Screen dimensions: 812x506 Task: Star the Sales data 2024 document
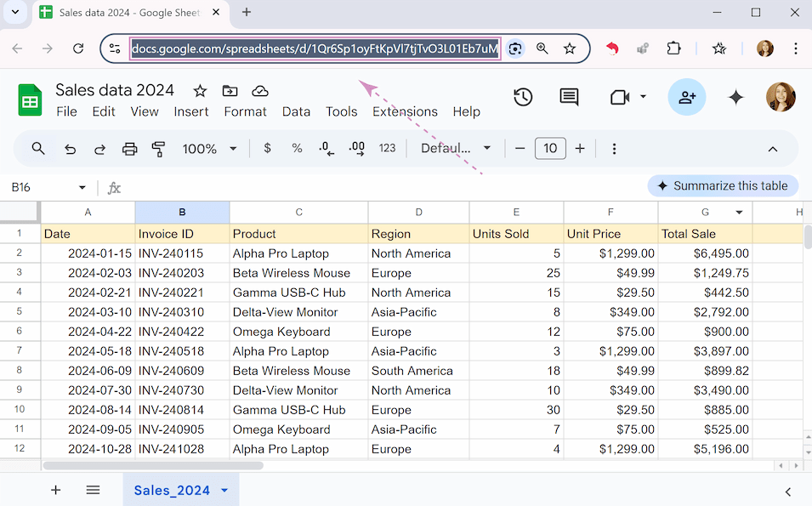click(200, 91)
